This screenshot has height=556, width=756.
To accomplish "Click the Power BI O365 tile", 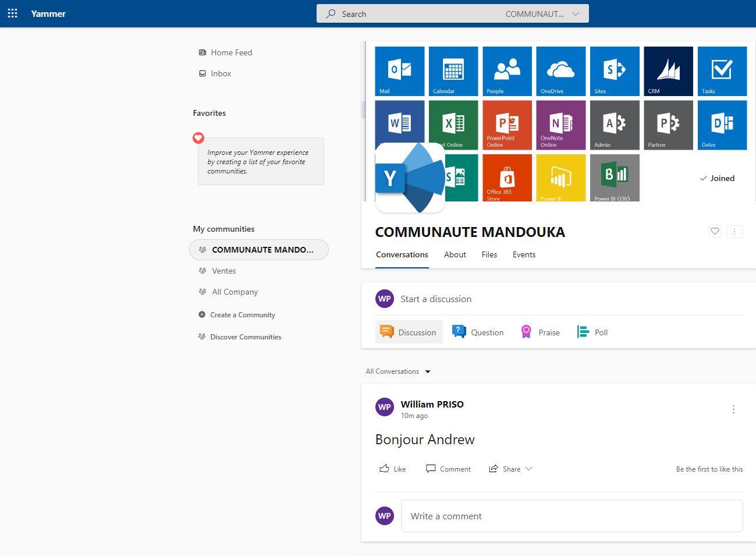I will tap(615, 178).
